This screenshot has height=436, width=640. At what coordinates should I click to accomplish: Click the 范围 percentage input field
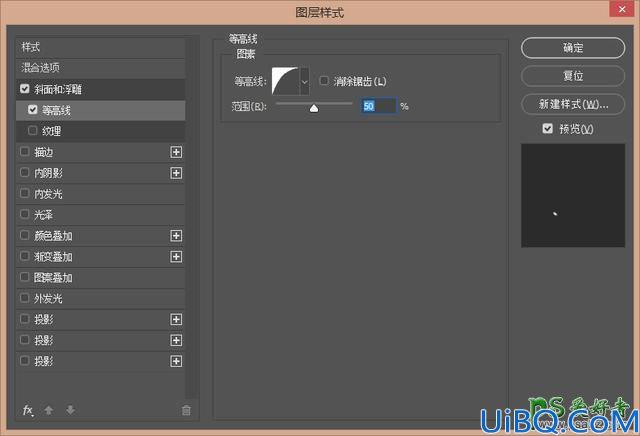[378, 106]
